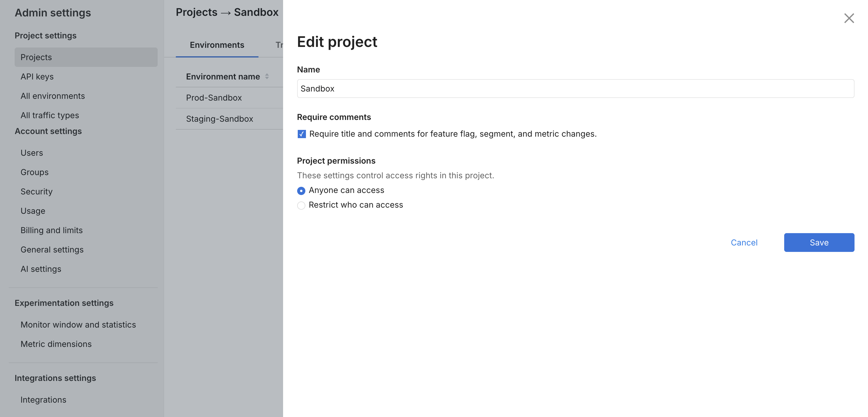The height and width of the screenshot is (417, 868).
Task: Close the Edit project panel
Action: click(848, 18)
